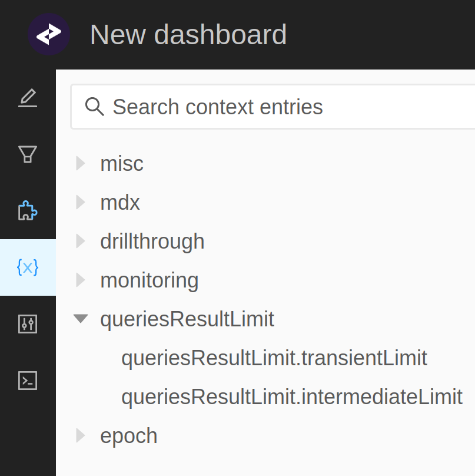This screenshot has width=475, height=476.
Task: Select the misc category label
Action: (x=121, y=164)
